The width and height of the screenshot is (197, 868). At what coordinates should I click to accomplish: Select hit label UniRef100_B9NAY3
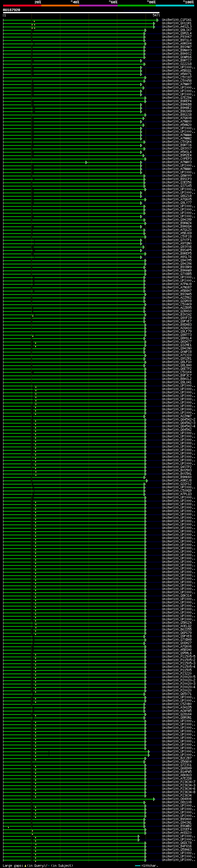coord(177,50)
